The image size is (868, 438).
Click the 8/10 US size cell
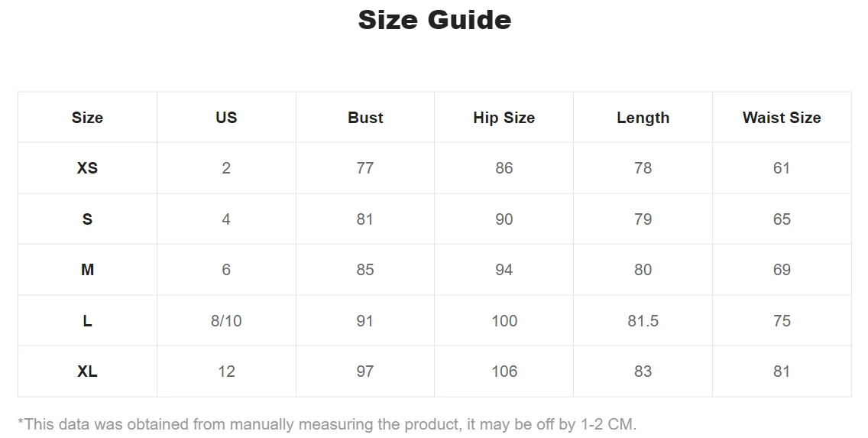tap(226, 321)
